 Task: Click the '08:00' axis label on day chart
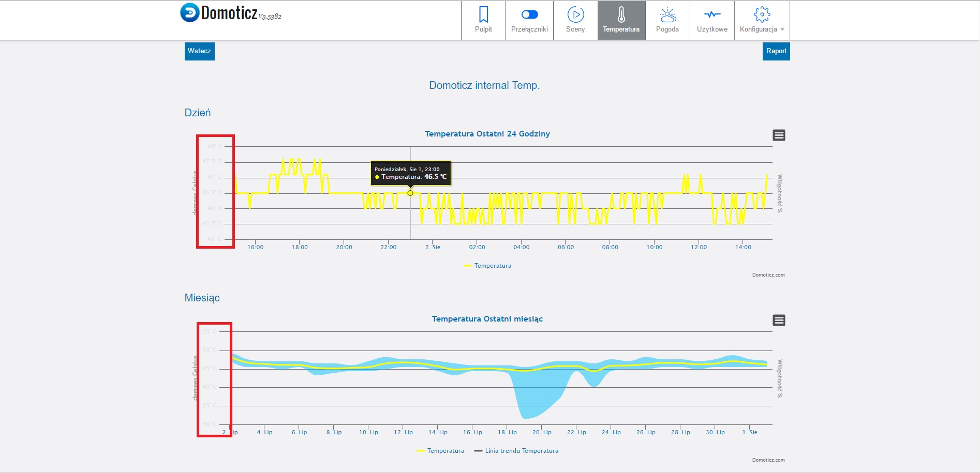(611, 247)
